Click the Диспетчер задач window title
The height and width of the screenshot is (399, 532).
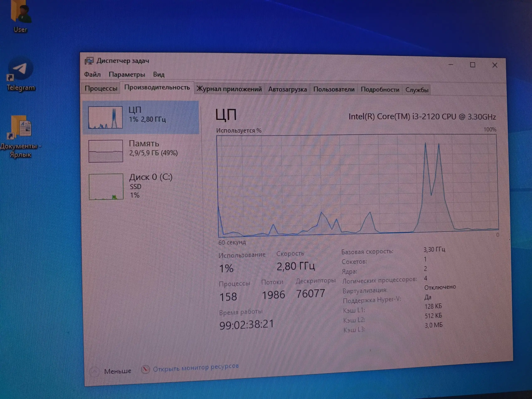click(x=123, y=61)
